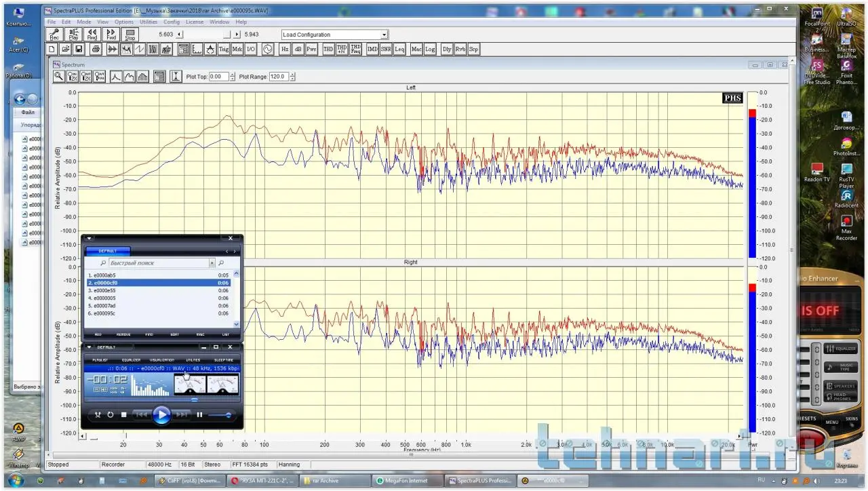Open a file using the folder icon
This screenshot has height=491, width=868.
pyautogui.click(x=66, y=50)
